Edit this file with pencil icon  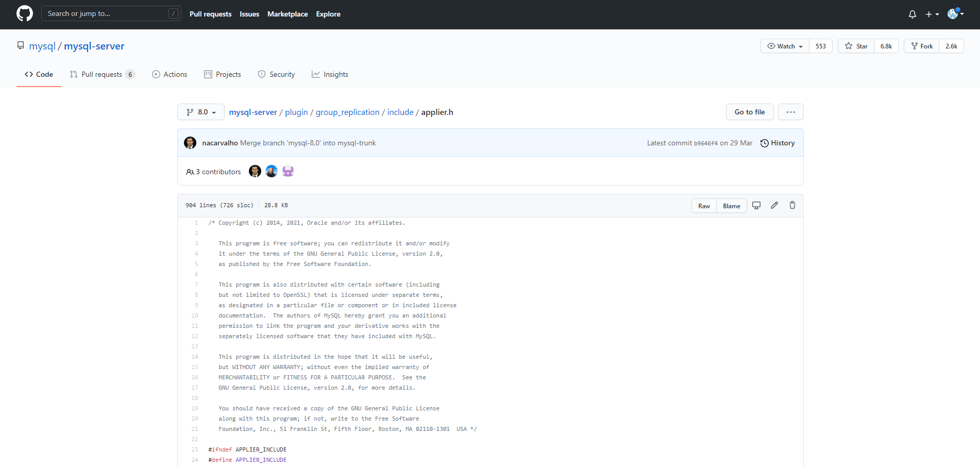(774, 205)
